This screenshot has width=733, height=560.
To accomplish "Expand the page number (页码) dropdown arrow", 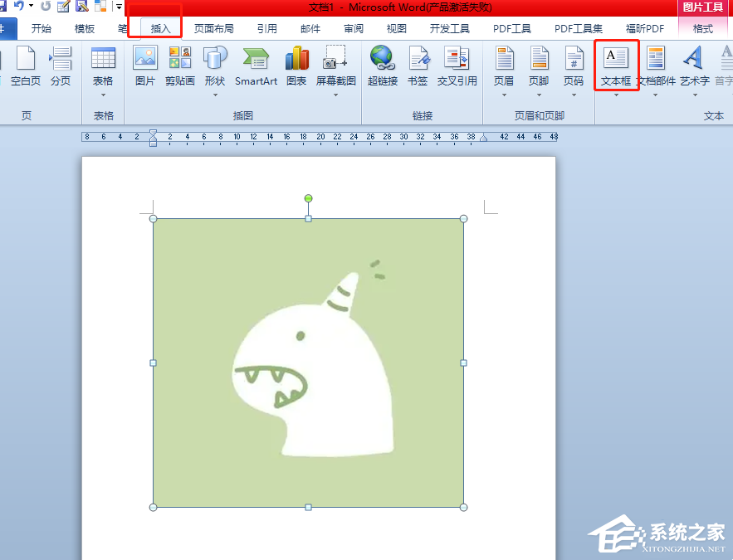I will click(574, 95).
